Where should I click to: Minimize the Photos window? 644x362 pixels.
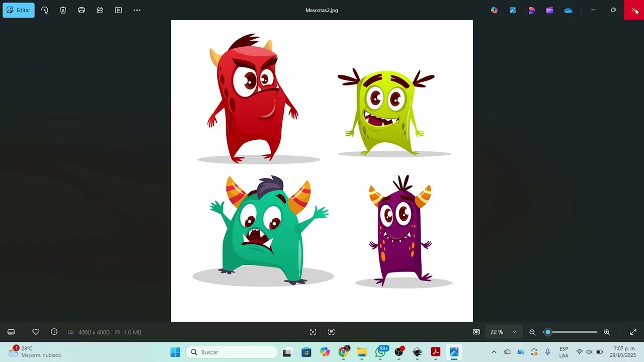tap(593, 10)
